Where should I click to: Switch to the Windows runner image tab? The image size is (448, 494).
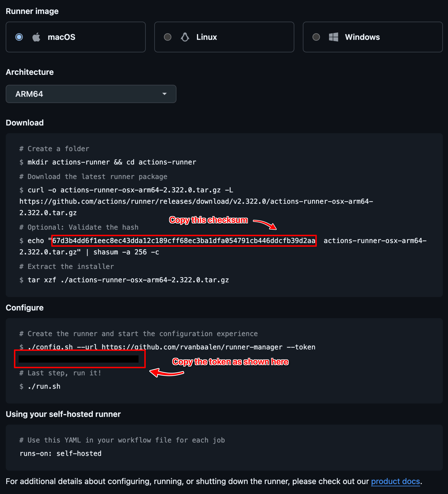pos(373,37)
